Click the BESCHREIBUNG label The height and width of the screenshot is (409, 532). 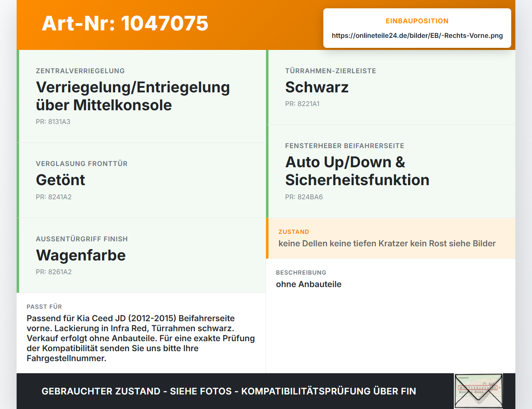click(301, 273)
